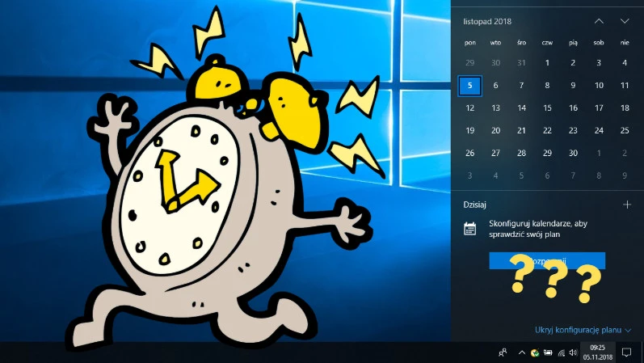This screenshot has width=644, height=363.
Task: Select 11 in the calendar
Action: [625, 86]
